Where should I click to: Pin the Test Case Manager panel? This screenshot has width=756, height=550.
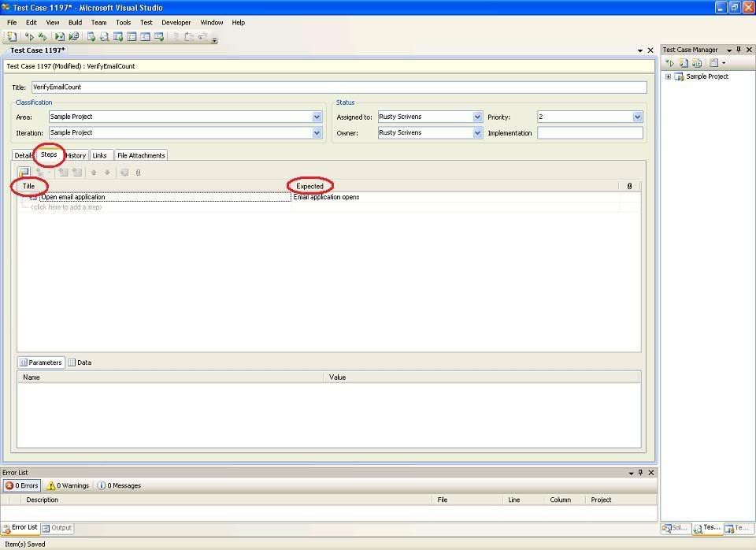click(739, 50)
